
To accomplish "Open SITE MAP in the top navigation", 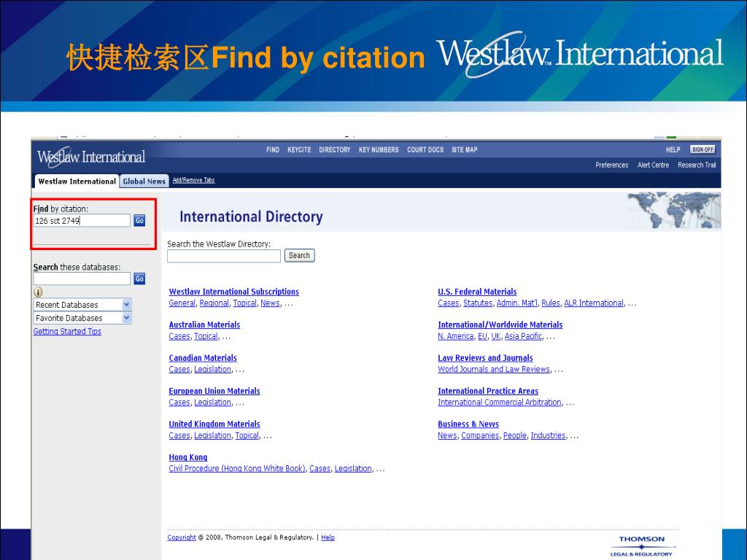I will tap(465, 149).
